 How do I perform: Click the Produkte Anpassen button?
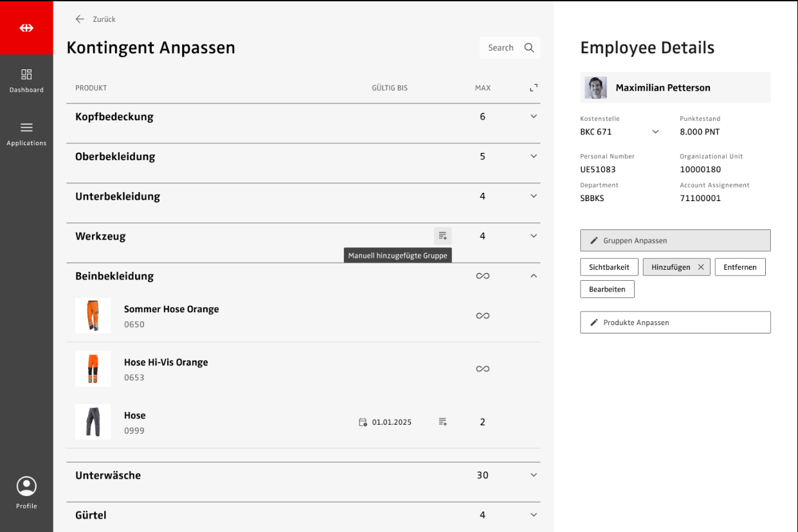pyautogui.click(x=675, y=323)
